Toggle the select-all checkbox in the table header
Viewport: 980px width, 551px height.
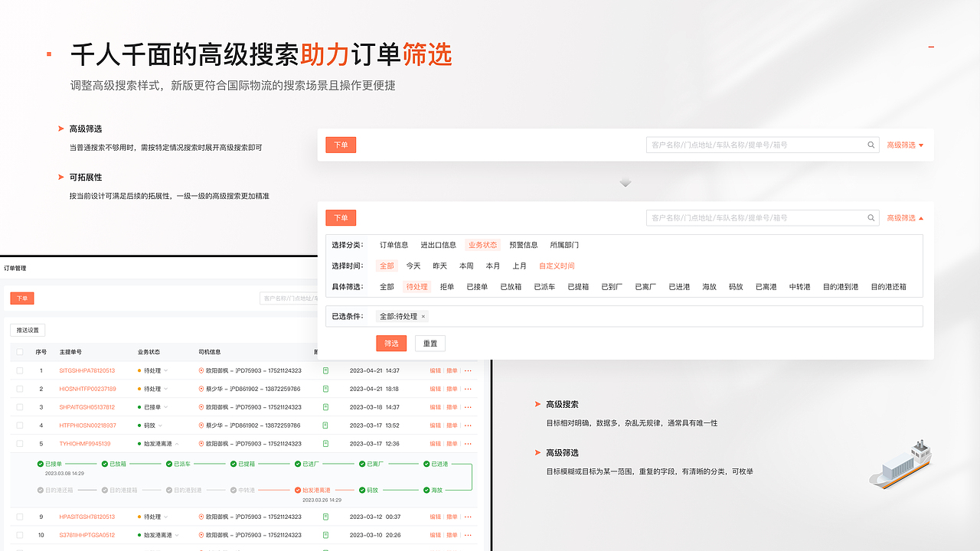tap(19, 353)
